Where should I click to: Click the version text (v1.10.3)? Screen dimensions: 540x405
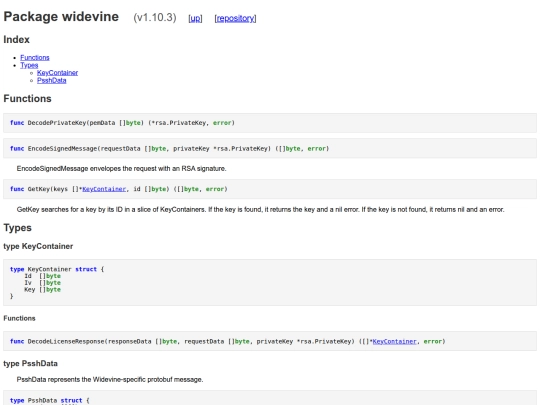click(155, 18)
